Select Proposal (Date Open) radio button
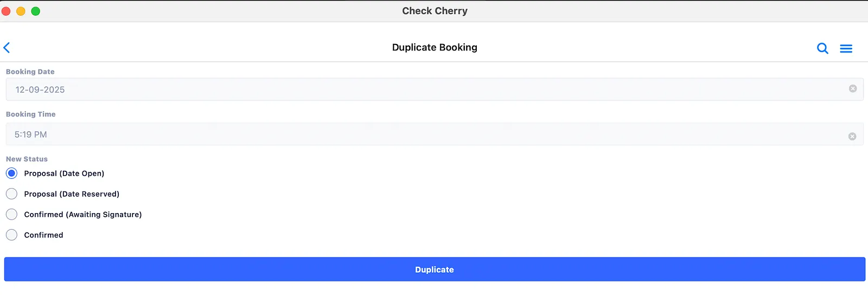The width and height of the screenshot is (868, 296). point(11,173)
